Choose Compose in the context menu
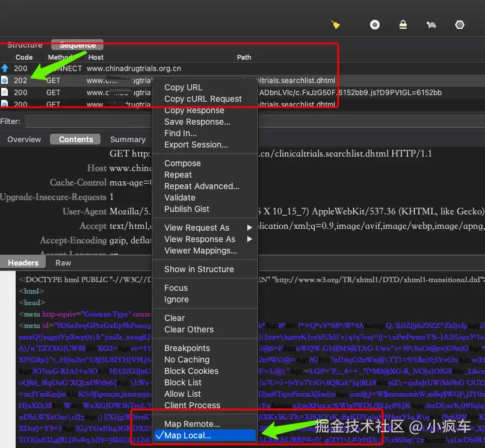The height and width of the screenshot is (448, 485). coord(205,163)
